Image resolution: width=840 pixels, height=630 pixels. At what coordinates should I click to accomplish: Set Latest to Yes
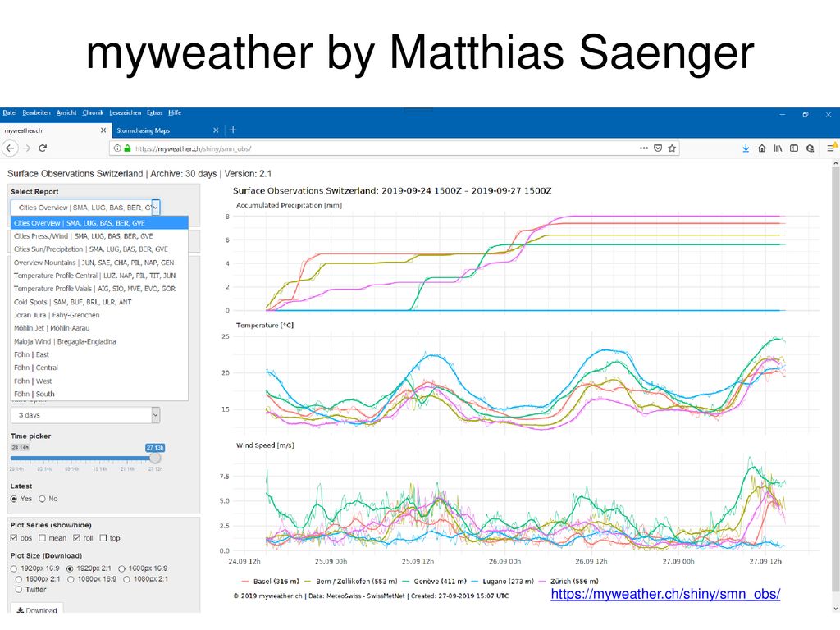[14, 499]
